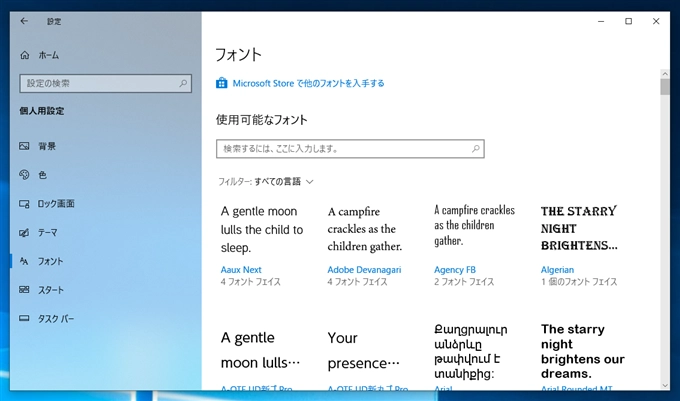Select the Armenian Arial font preview
The height and width of the screenshot is (401, 680).
coord(471,351)
